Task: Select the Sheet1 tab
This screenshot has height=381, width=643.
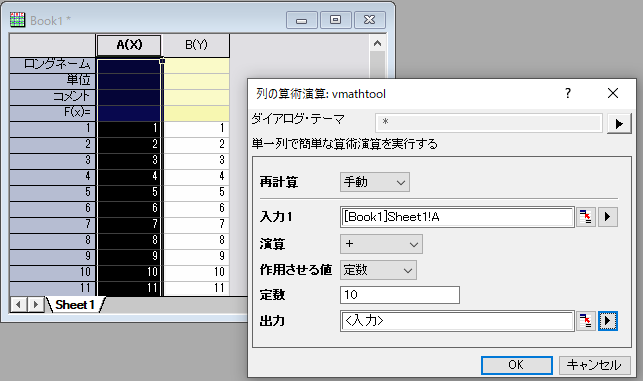Action: pos(75,305)
